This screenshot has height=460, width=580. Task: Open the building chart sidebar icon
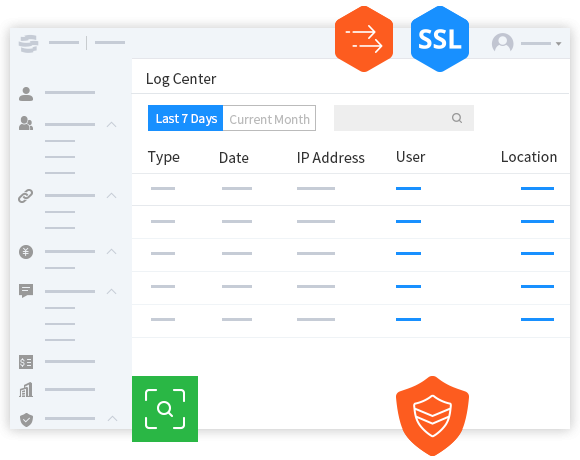pos(26,390)
